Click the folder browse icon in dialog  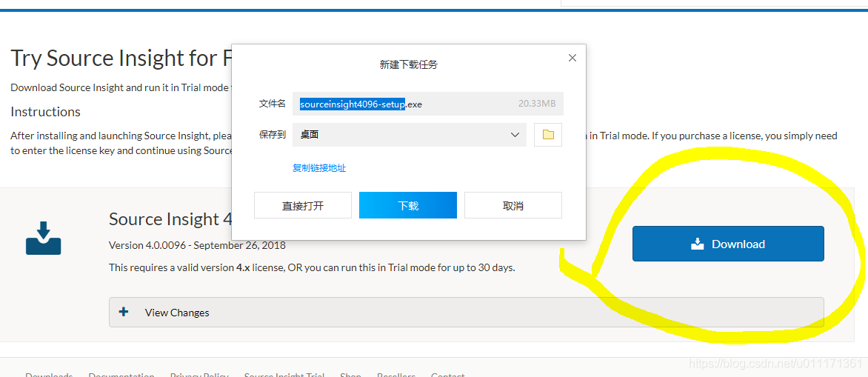[548, 135]
